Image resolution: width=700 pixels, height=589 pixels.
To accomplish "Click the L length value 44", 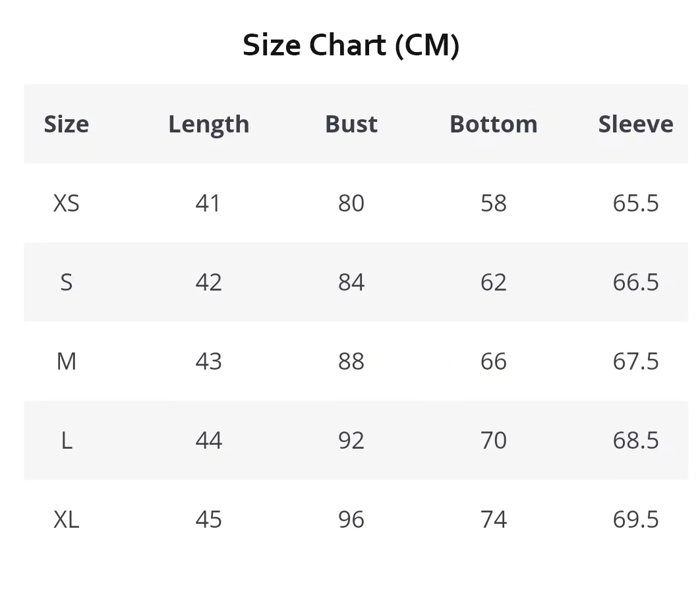I will (209, 440).
